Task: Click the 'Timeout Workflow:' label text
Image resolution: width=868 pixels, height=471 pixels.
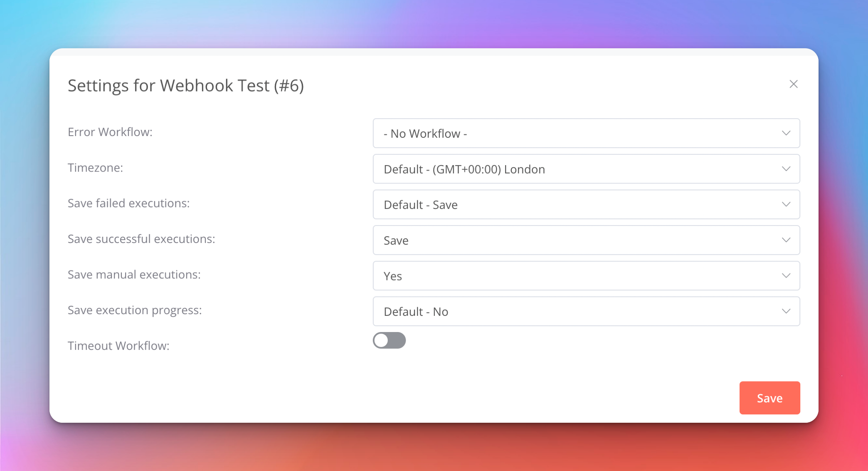Action: [118, 346]
